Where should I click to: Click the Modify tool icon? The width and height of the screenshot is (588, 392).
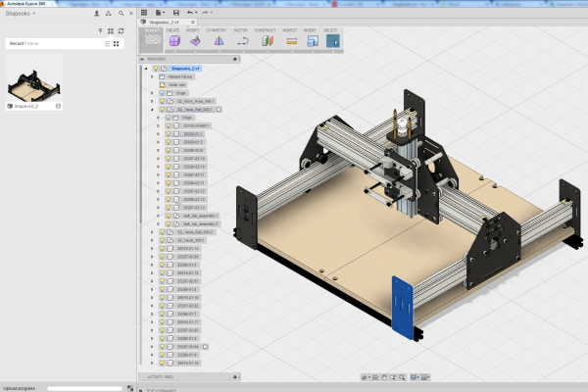194,41
